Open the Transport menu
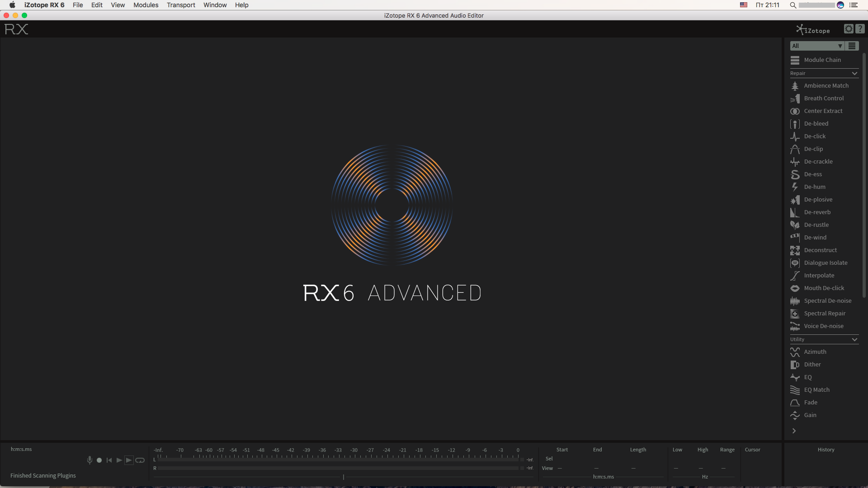The height and width of the screenshot is (488, 868). click(x=181, y=5)
